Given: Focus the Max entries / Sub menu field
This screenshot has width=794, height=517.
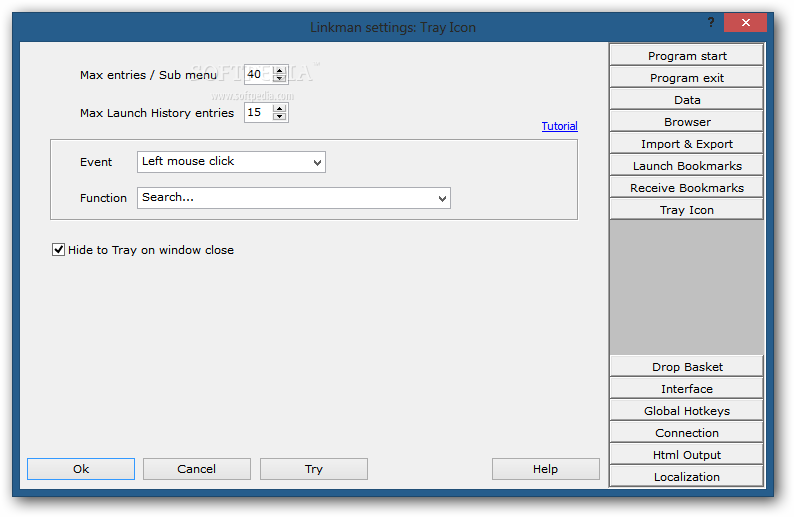Looking at the screenshot, I should 259,74.
